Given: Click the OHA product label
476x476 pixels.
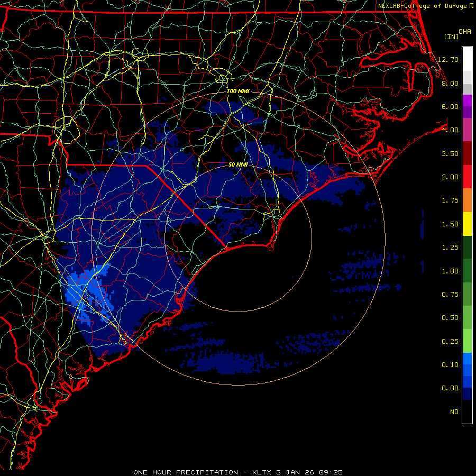Looking at the screenshot, I should coord(465,31).
